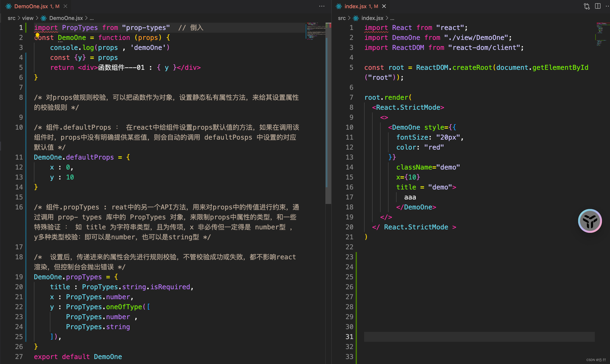The image size is (610, 364).
Task: Click 'isRequired' on line 20
Action: pos(170,287)
